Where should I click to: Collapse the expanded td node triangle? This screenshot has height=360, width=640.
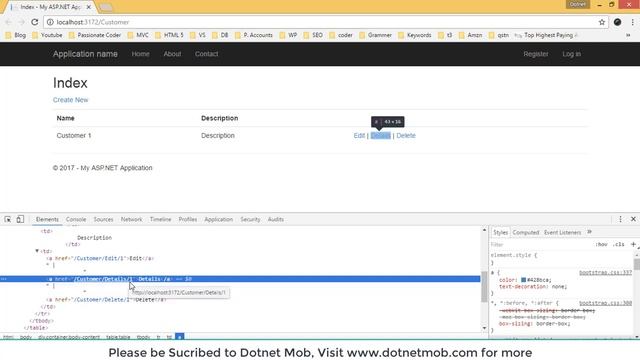37,251
